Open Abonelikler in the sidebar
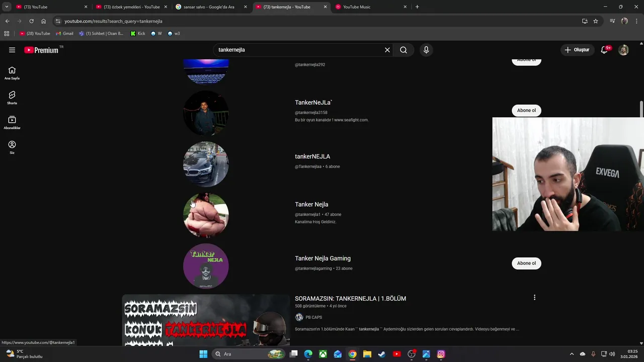Screen dimensions: 644x362 (12, 123)
